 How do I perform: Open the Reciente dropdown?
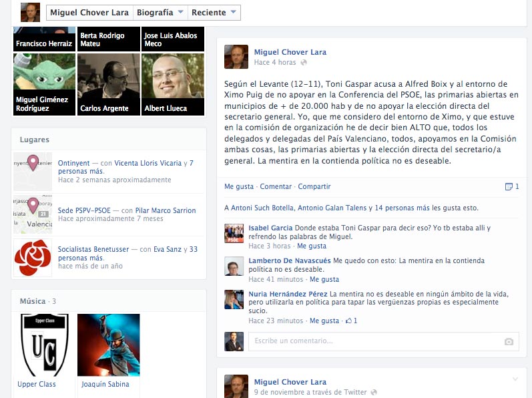tap(214, 13)
